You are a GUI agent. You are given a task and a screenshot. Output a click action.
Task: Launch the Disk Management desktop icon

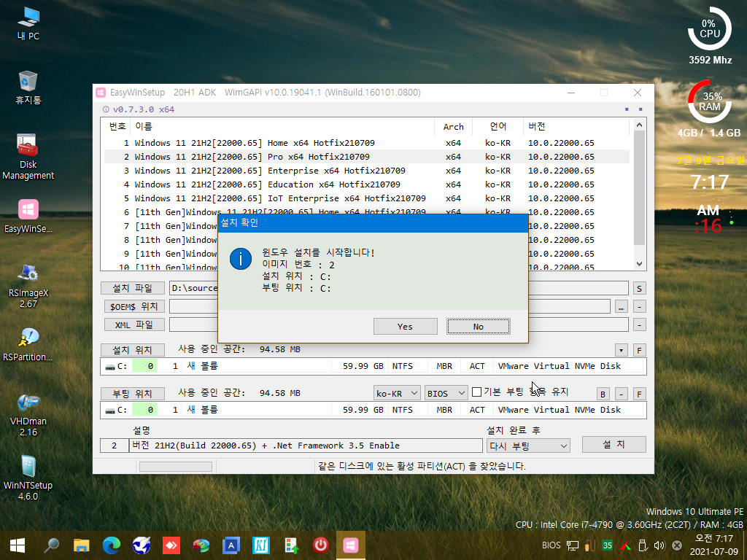tap(28, 157)
